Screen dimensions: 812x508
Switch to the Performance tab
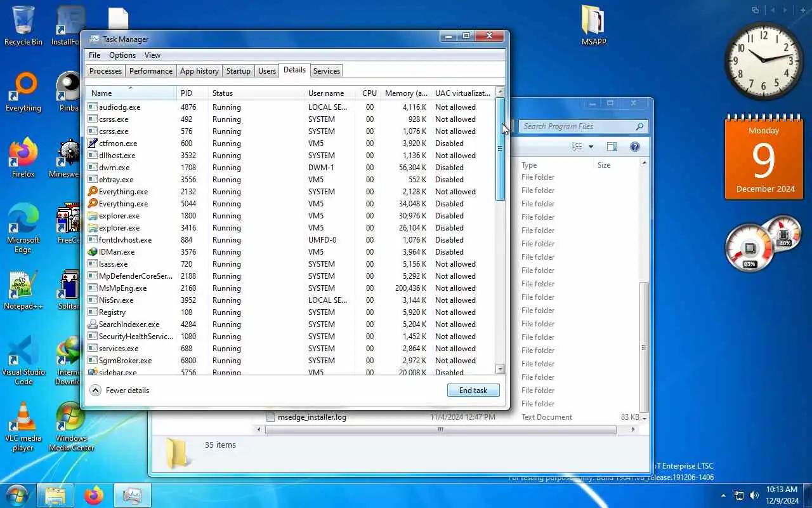(x=151, y=71)
